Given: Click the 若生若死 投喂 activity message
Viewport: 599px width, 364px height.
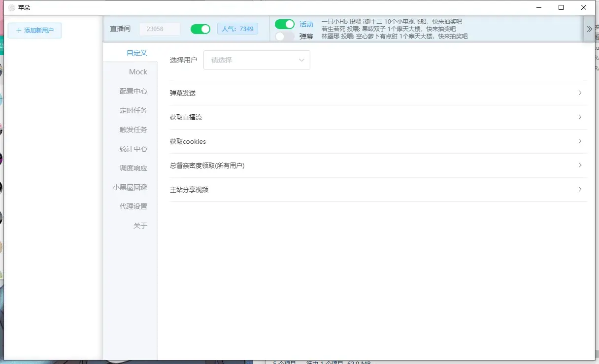Looking at the screenshot, I should pyautogui.click(x=389, y=29).
